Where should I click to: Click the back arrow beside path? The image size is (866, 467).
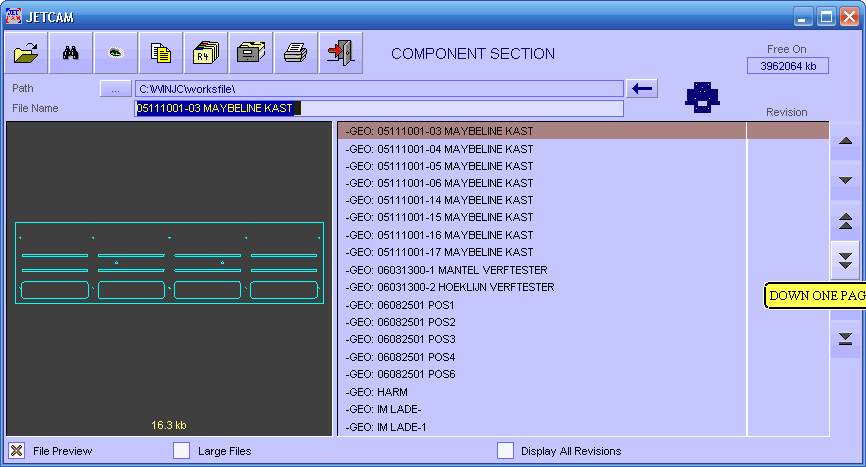tap(642, 88)
